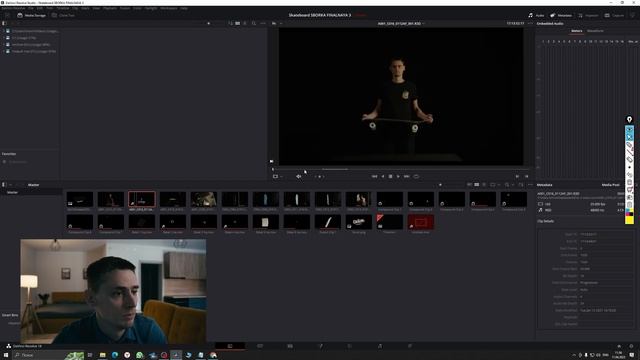Screen dimensions: 640x360
Task: Open media storage more options menu
Action: click(263, 23)
